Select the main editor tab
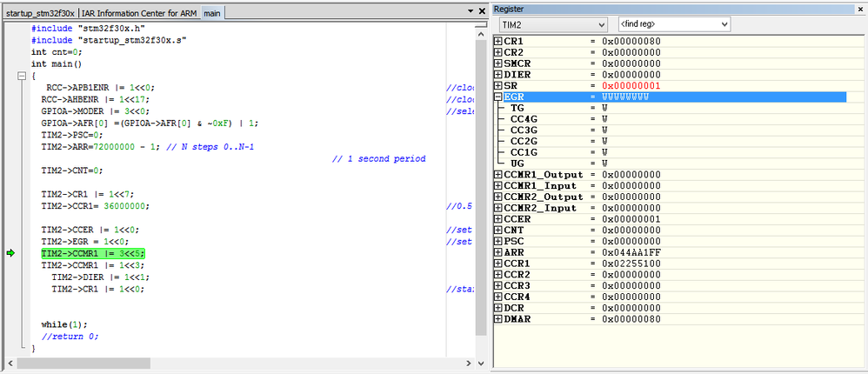Image resolution: width=868 pixels, height=374 pixels. (x=210, y=13)
